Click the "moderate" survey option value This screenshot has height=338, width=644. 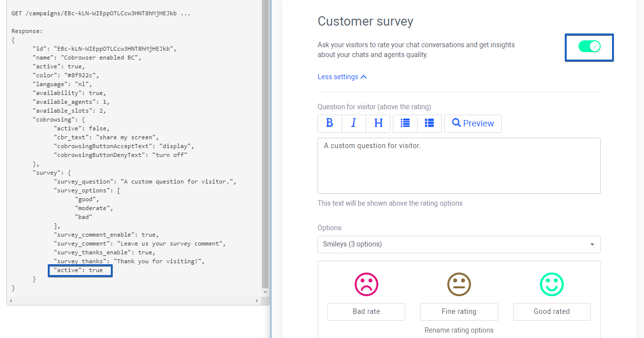pyautogui.click(x=95, y=208)
